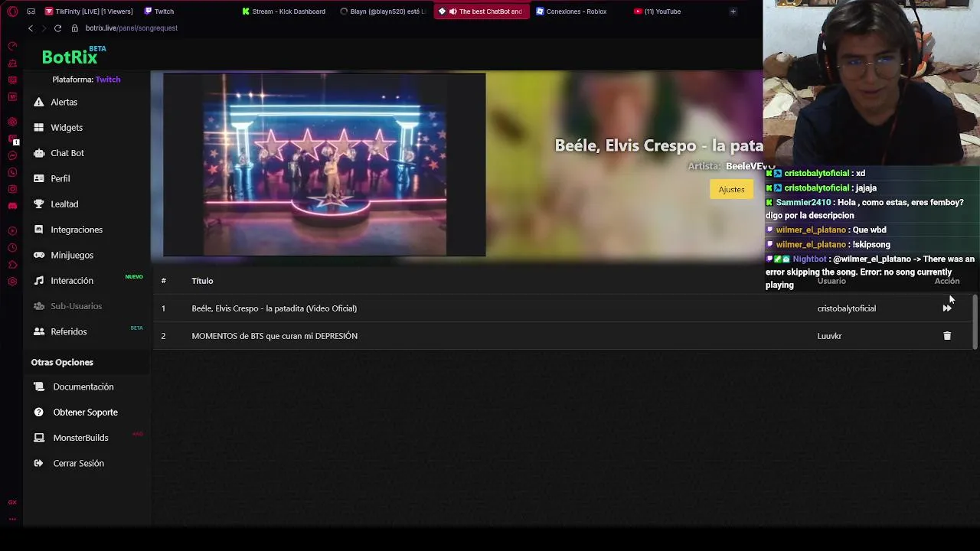Open the Minijuegos gamepad icon
This screenshot has width=980, height=551.
tap(38, 255)
